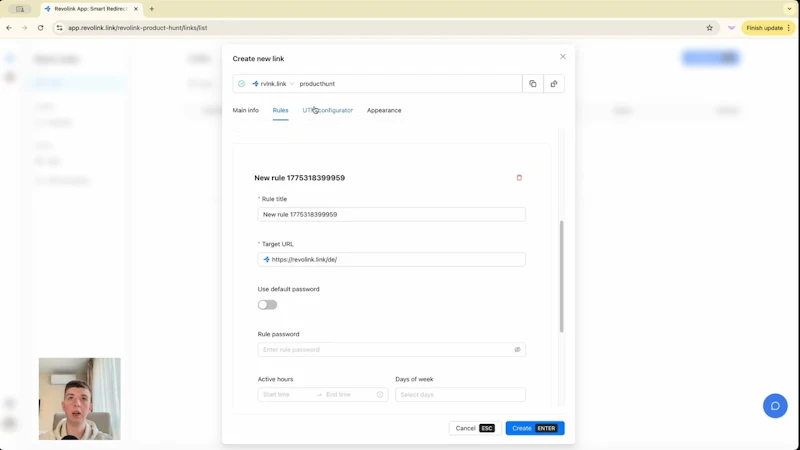Image resolution: width=800 pixels, height=450 pixels.
Task: Click the New rule 1775318399959 heading
Action: (x=299, y=178)
